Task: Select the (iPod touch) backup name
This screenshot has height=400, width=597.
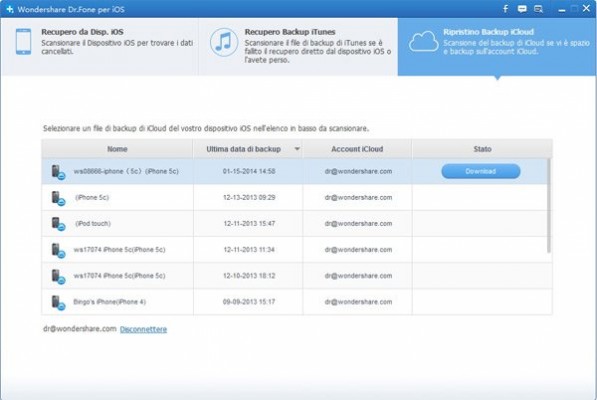Action: pyautogui.click(x=93, y=223)
